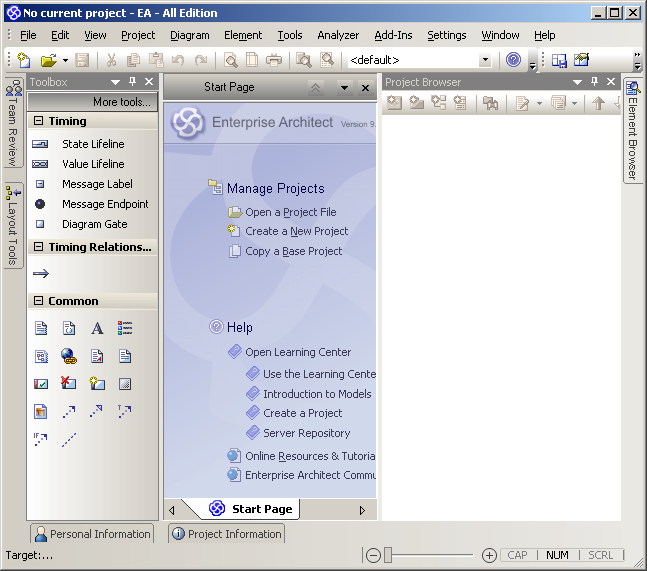This screenshot has width=647, height=571.
Task: Click the Print toolbar icon
Action: coord(274,60)
